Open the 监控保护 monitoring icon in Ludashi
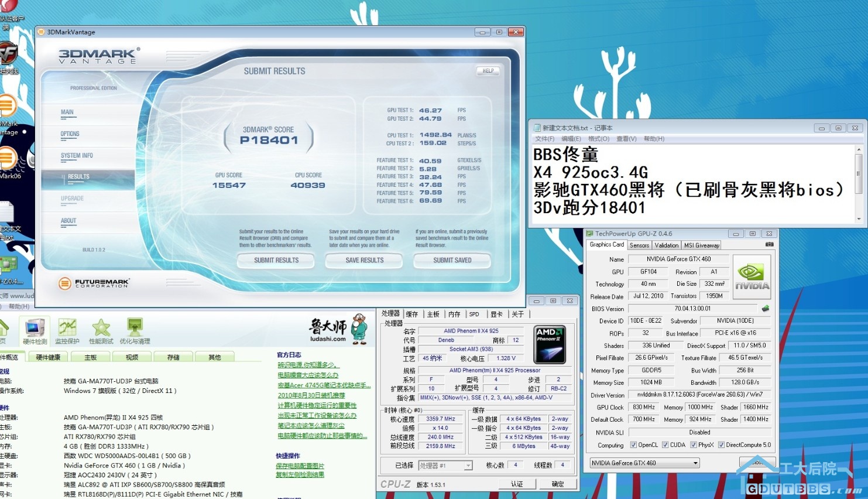868x499 pixels. [67, 331]
